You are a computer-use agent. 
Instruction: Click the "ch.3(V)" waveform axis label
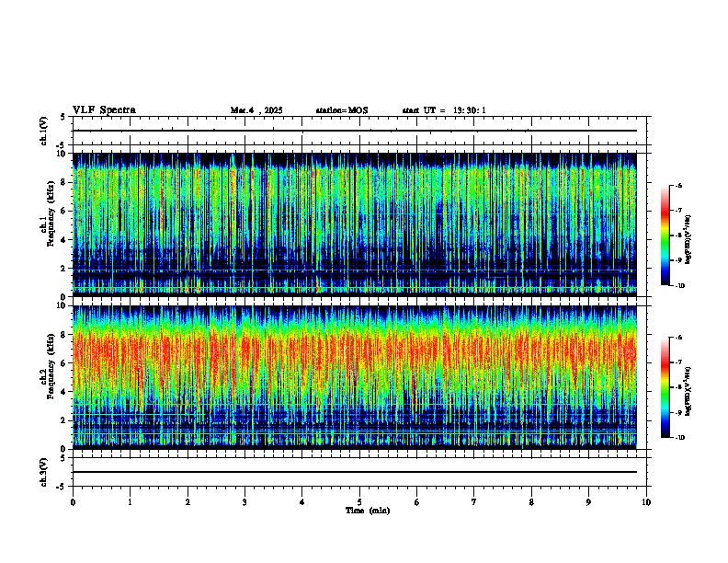click(44, 473)
